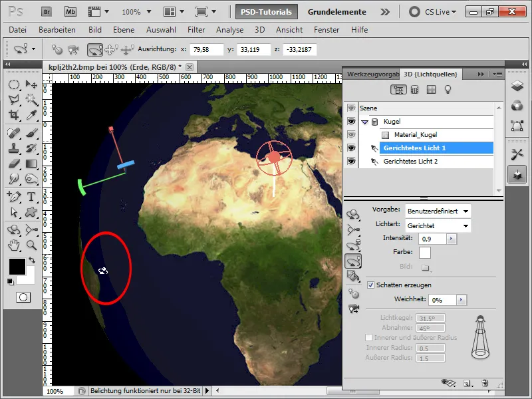Open Mini Bridge with the Mb icon
Viewport: 532px width, 399px height.
pyautogui.click(x=70, y=12)
